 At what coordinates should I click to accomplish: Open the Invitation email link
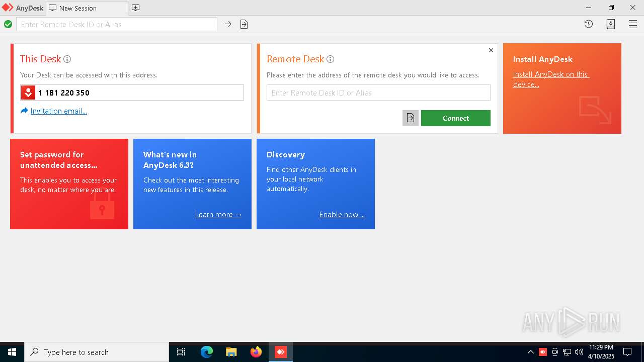click(x=59, y=111)
